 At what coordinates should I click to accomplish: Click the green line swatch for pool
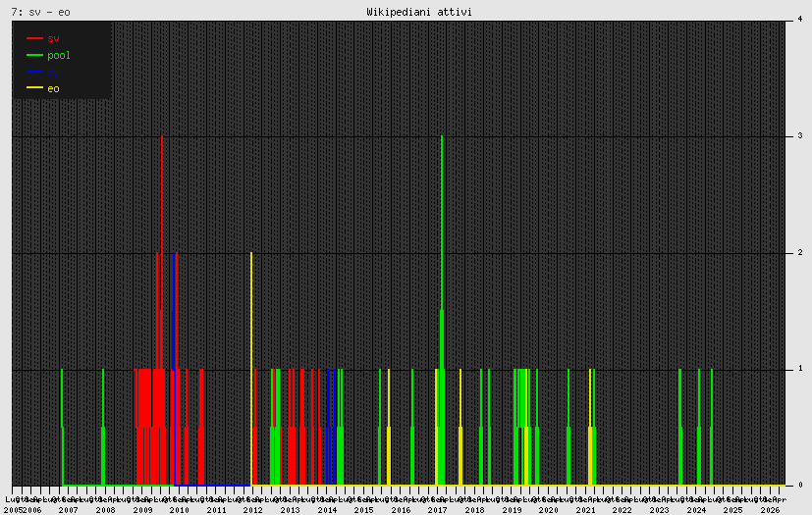34,55
